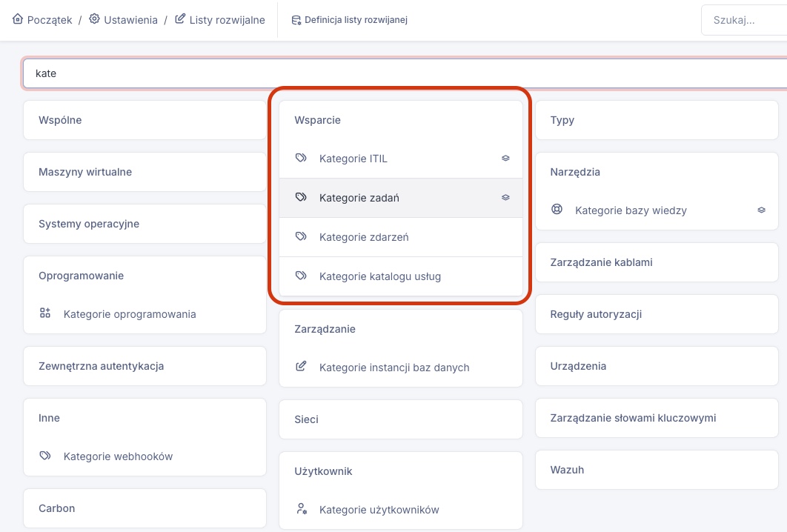Click the filter field containing 'kate'
The width and height of the screenshot is (787, 532).
tap(400, 74)
